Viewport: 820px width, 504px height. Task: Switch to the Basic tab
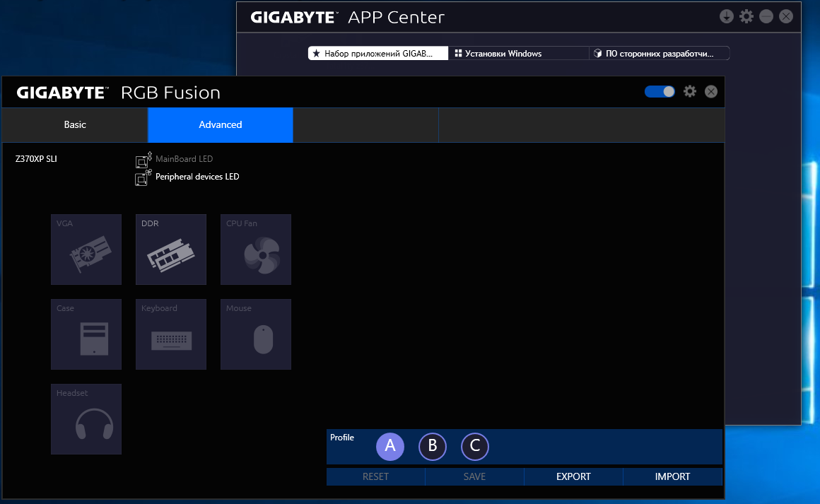[75, 125]
